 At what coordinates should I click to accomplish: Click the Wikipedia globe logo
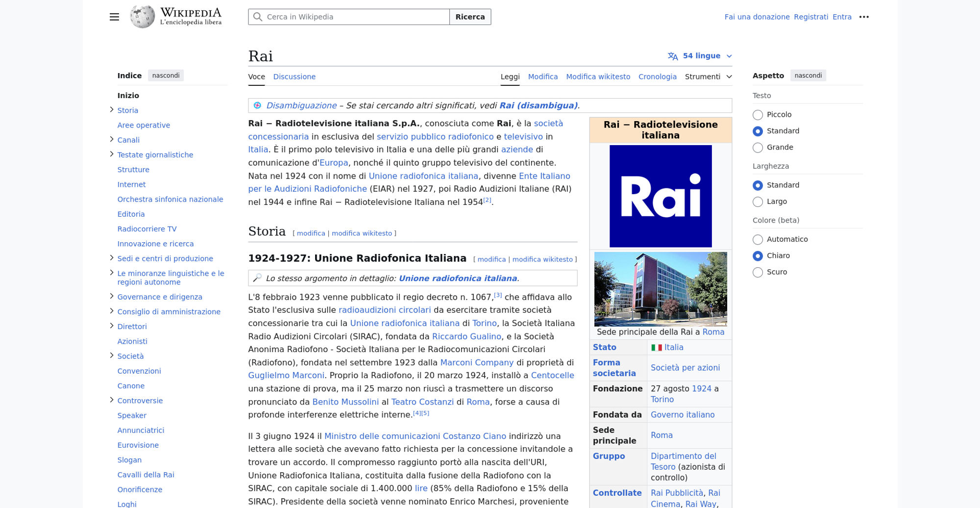click(x=142, y=17)
